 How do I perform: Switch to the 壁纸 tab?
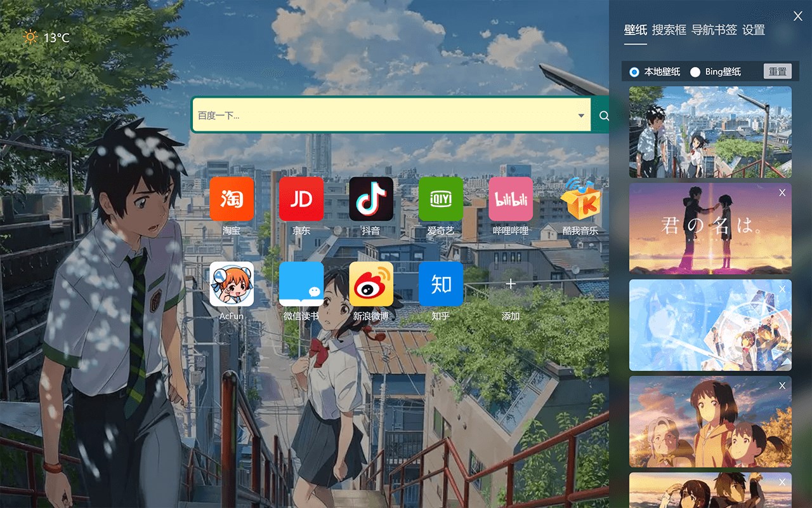(636, 30)
